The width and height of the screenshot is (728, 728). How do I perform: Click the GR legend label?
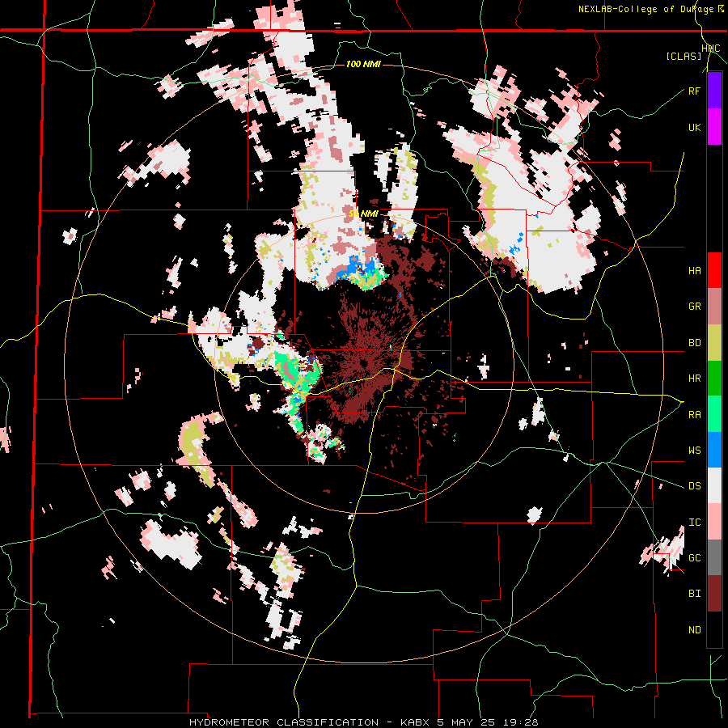694,307
